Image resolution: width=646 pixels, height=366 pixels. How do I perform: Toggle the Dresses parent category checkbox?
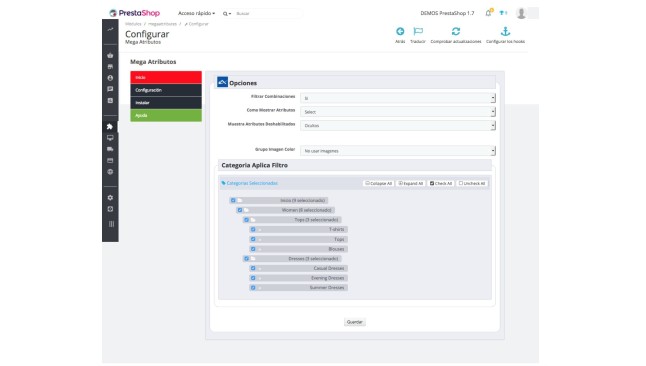click(246, 258)
